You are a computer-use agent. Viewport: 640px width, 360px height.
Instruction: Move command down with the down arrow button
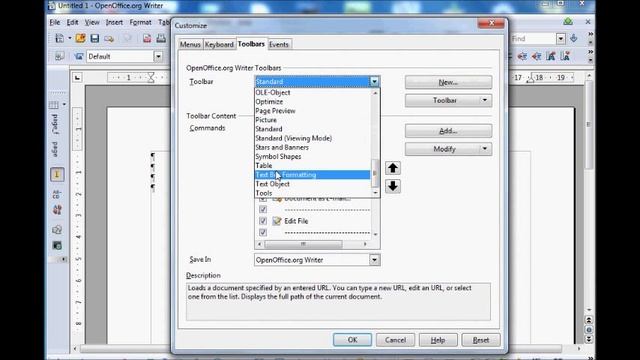393,187
